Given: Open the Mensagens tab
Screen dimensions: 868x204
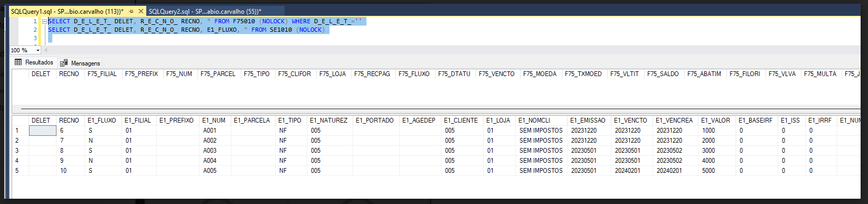Looking at the screenshot, I should (80, 63).
